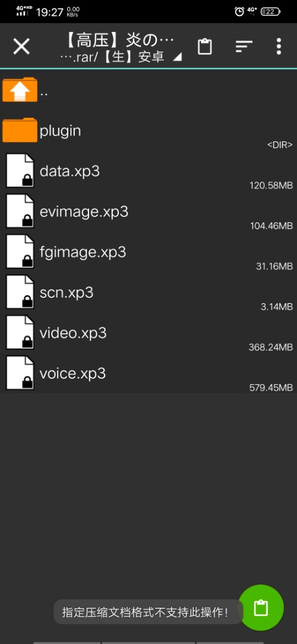Viewport: 297px width, 644px height.
Task: Tap the green floating paste button
Action: coord(261,608)
